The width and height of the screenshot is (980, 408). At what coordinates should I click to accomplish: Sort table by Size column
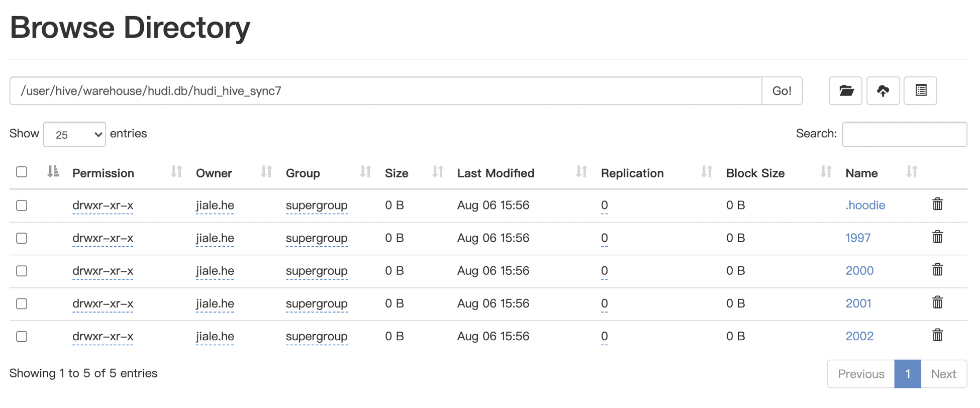click(438, 172)
